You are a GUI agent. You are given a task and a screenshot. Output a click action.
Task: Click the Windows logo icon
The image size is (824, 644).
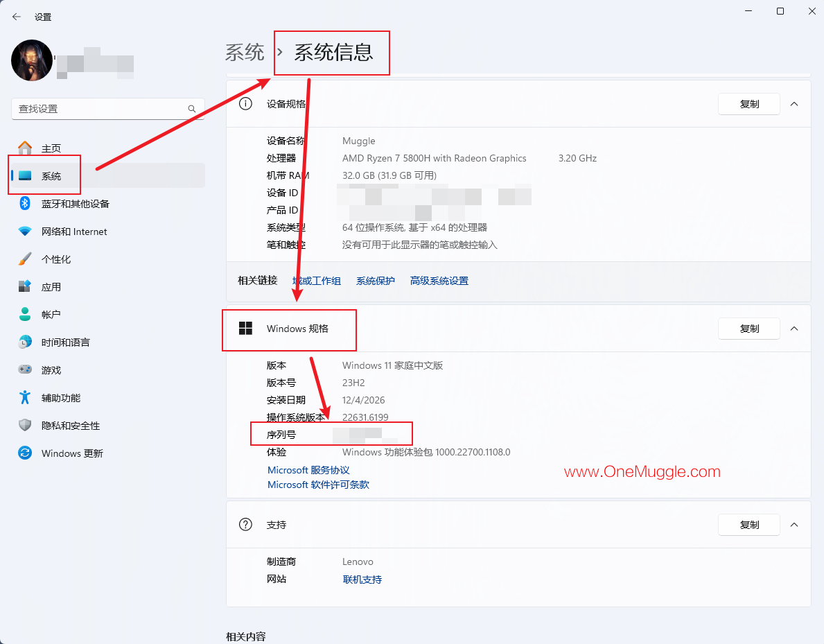tap(245, 329)
